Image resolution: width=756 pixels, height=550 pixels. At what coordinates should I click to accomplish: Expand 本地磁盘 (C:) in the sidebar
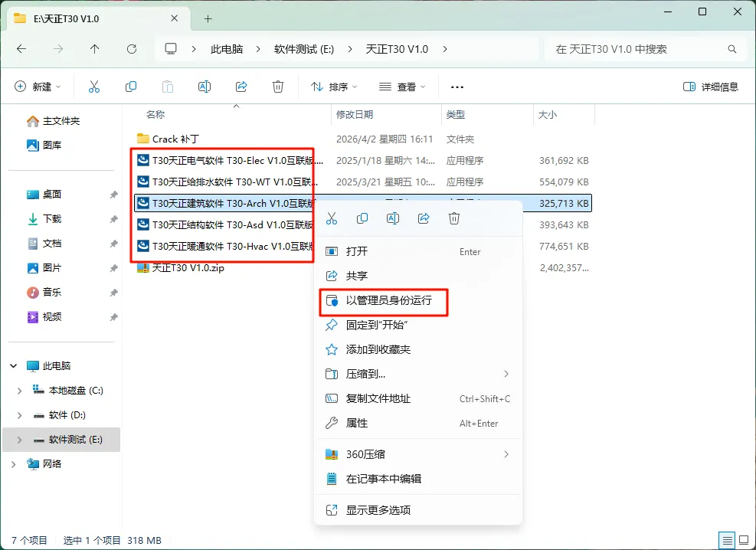point(19,391)
